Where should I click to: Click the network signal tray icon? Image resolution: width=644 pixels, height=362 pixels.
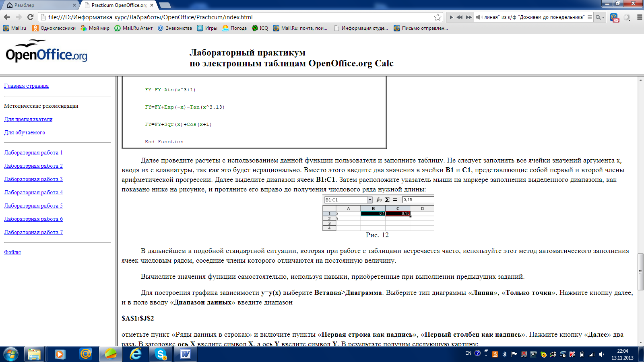592,354
